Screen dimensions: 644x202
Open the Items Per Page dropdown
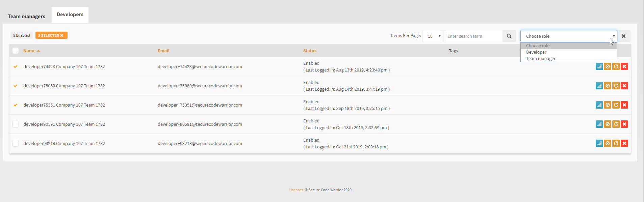click(433, 36)
